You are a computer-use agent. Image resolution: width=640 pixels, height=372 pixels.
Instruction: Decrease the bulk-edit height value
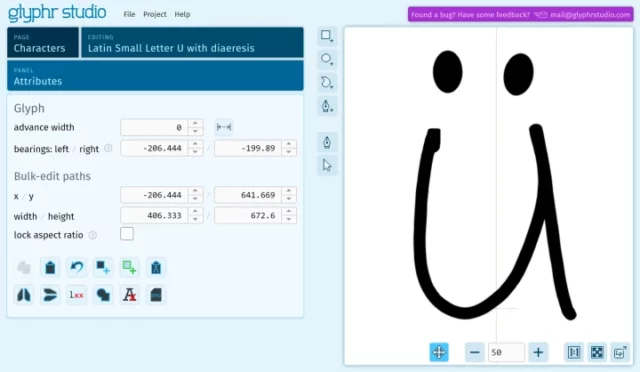289,219
